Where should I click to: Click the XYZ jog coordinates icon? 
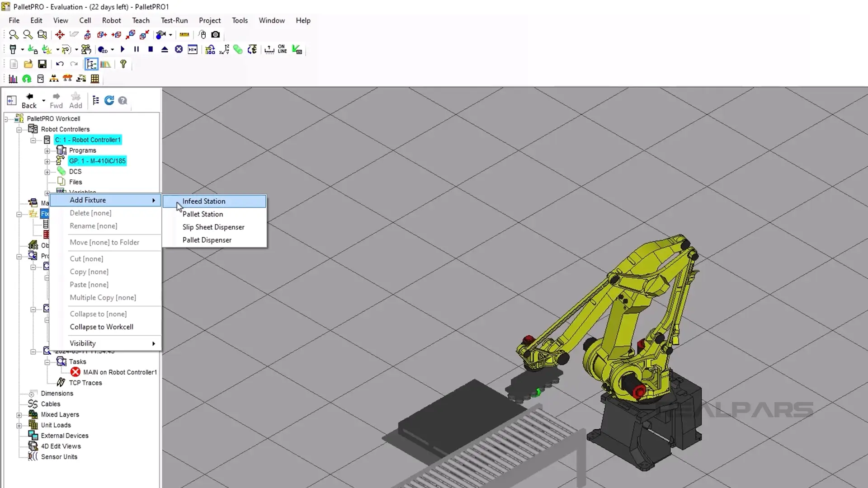pyautogui.click(x=224, y=49)
